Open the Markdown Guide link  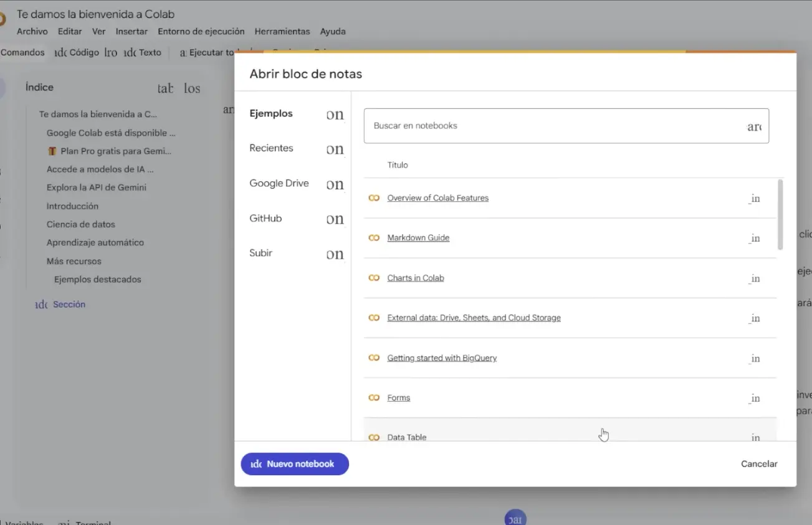(x=418, y=238)
